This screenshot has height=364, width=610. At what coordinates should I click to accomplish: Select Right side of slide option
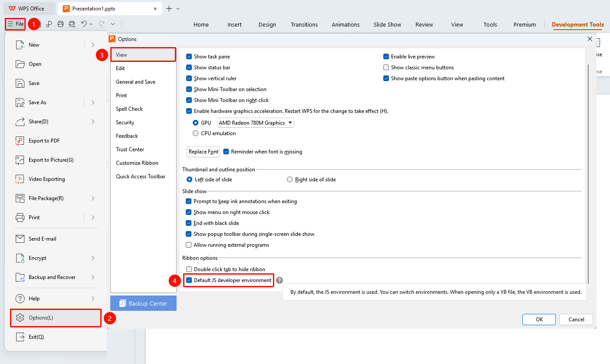click(x=290, y=180)
